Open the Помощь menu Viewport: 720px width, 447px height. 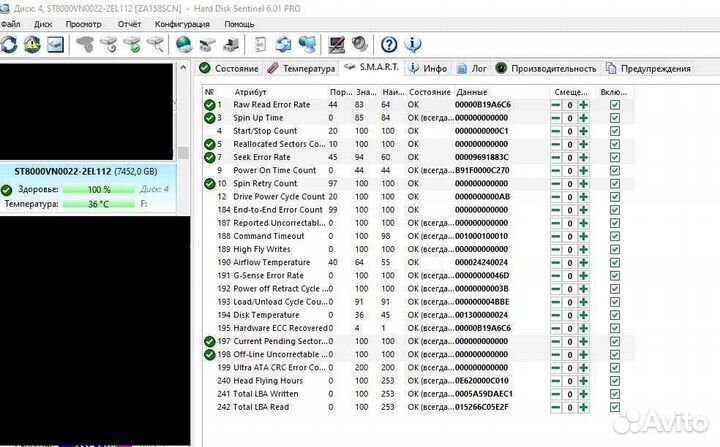pyautogui.click(x=239, y=24)
